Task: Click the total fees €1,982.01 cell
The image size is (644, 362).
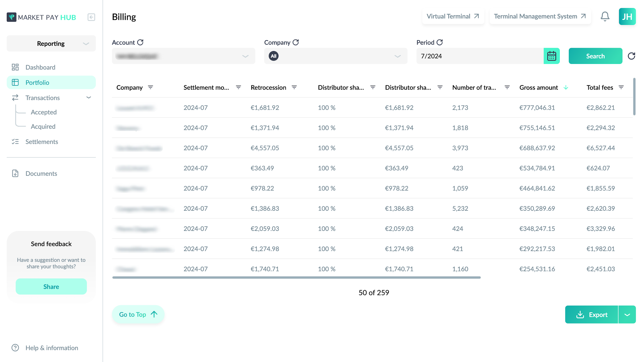Action: pos(601,249)
